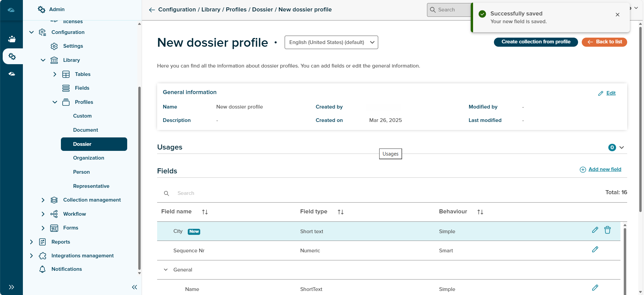The image size is (644, 295).
Task: Expand the left rail with double-arrow icon
Action: click(11, 287)
